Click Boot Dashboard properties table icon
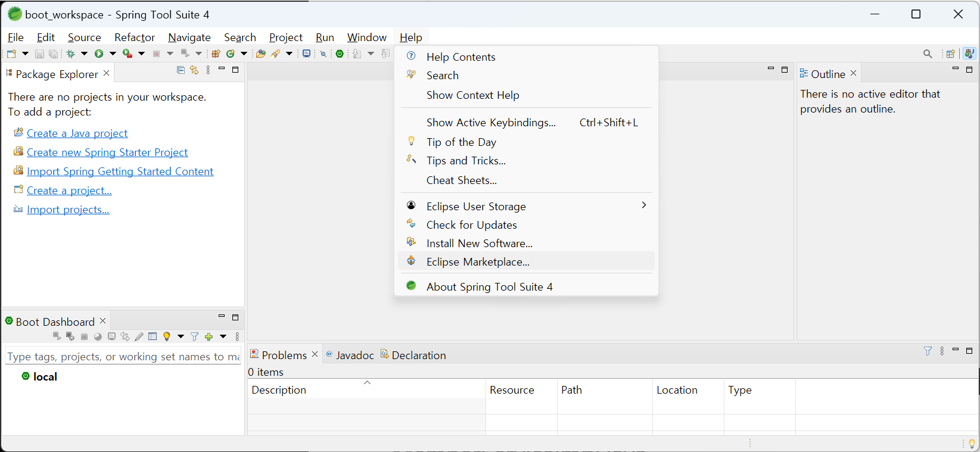 click(153, 336)
